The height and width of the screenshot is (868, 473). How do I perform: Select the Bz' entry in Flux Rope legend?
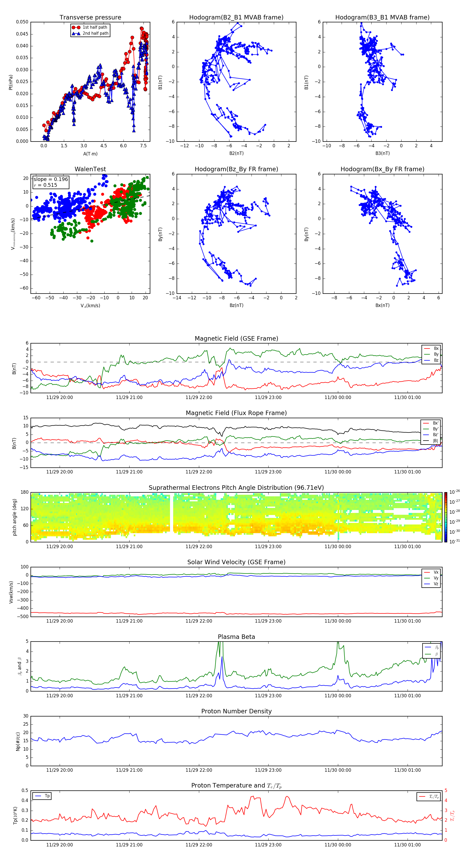coord(431,435)
